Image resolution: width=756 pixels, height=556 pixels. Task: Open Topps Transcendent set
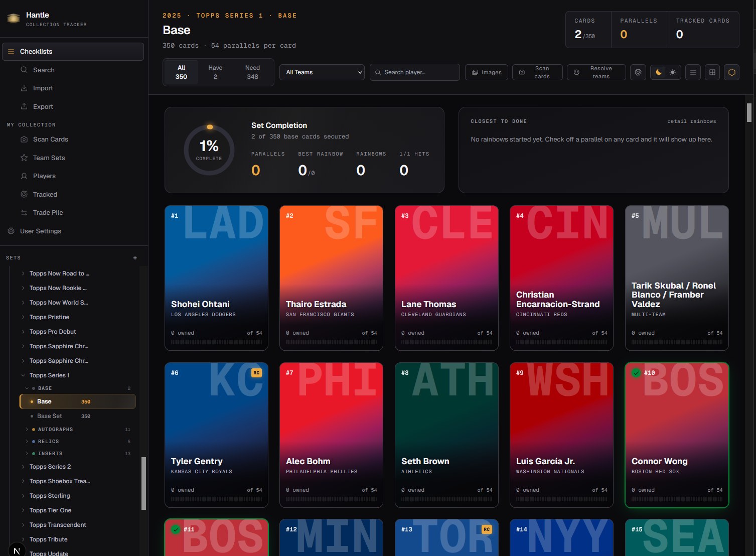coord(58,525)
